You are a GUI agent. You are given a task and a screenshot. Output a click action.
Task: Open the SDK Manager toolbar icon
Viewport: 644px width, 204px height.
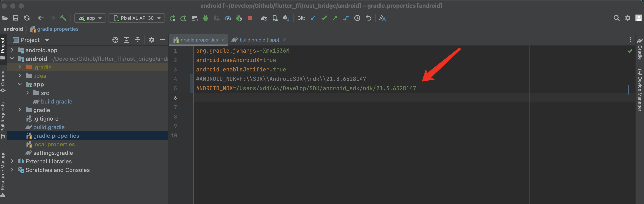point(286,18)
